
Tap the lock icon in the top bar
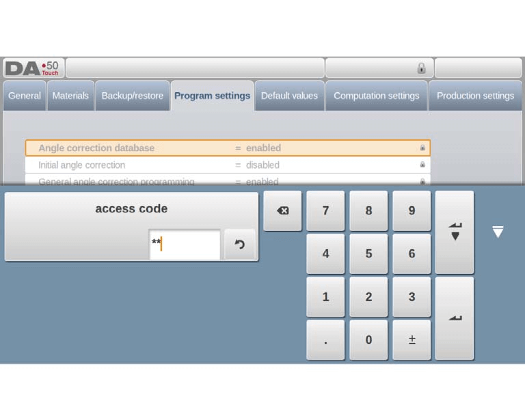pos(421,68)
